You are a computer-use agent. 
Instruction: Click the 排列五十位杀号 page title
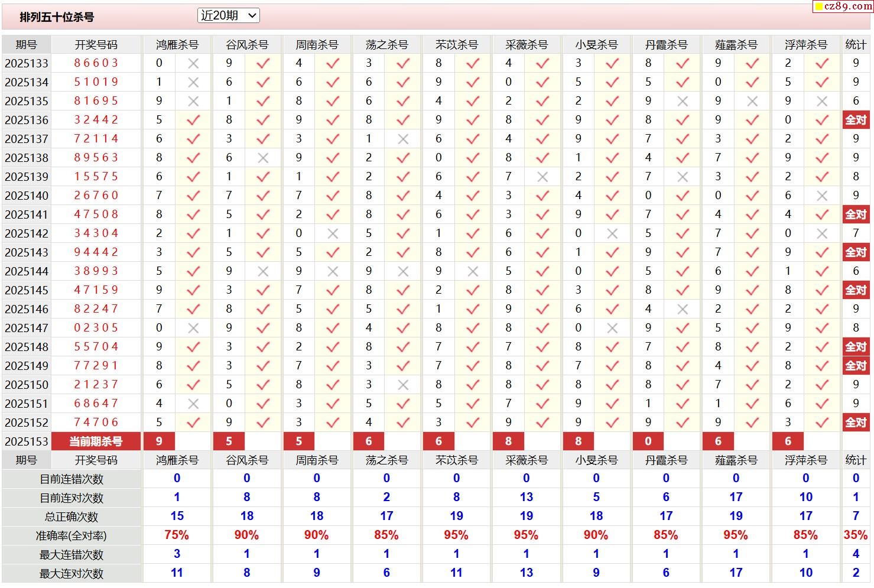point(57,17)
